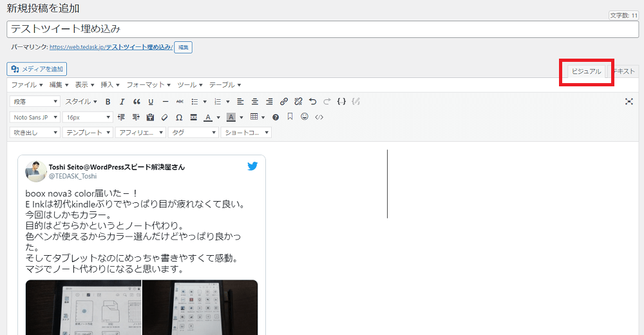The height and width of the screenshot is (335, 644).
Task: Open the テーブル menu
Action: tap(225, 84)
